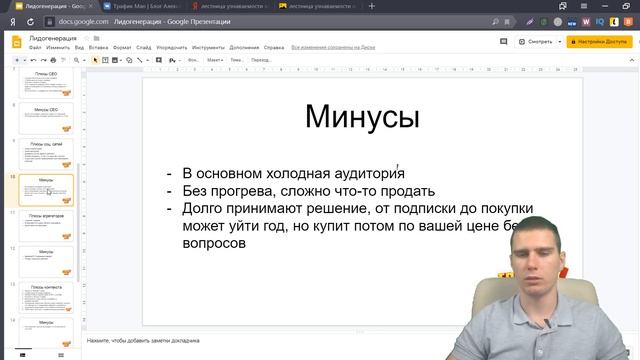This screenshot has height=360, width=640.
Task: Switch to Трафик Мэн browser tab
Action: point(142,6)
